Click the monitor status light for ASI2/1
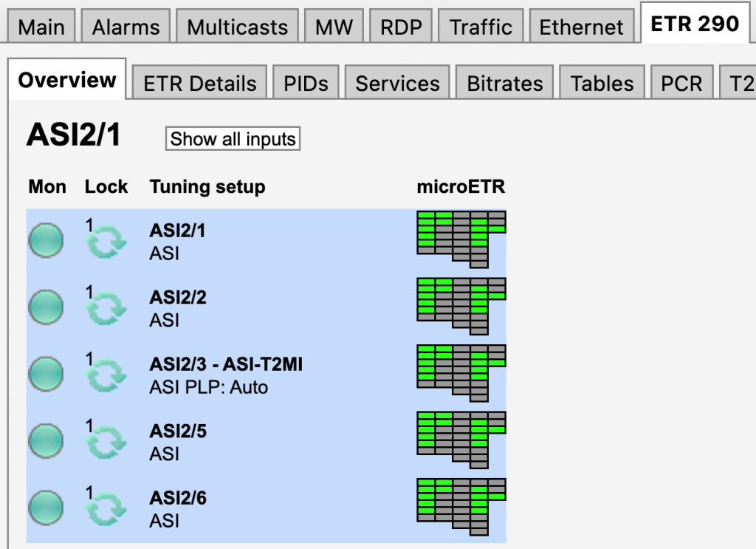The width and height of the screenshot is (756, 549). click(46, 242)
